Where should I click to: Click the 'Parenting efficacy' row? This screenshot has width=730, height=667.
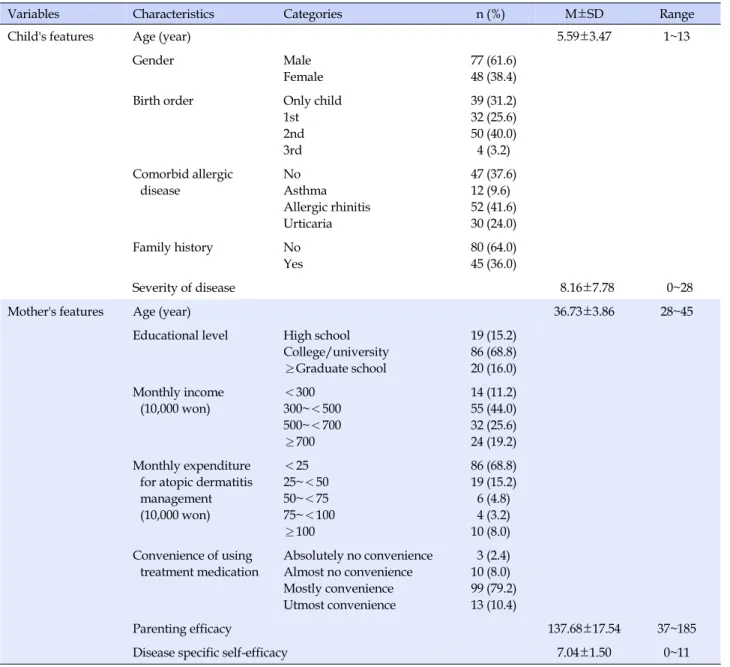182,629
